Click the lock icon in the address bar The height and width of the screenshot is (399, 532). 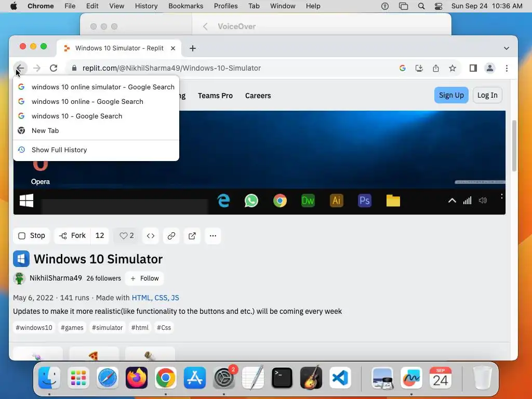point(74,68)
